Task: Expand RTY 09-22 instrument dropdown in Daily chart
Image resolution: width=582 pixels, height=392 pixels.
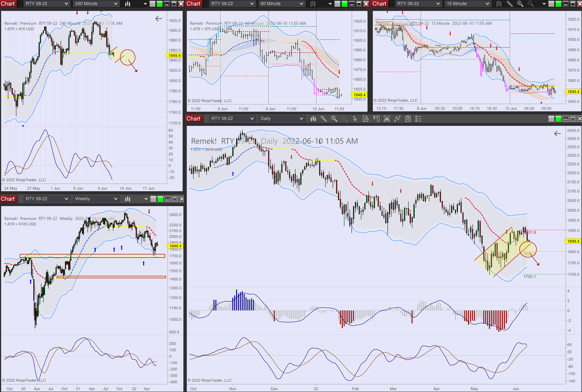Action: pyautogui.click(x=232, y=119)
